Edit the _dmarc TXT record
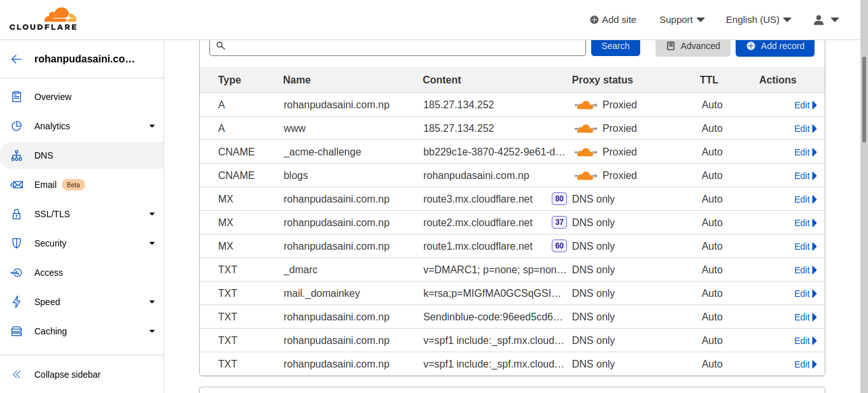 pos(804,270)
